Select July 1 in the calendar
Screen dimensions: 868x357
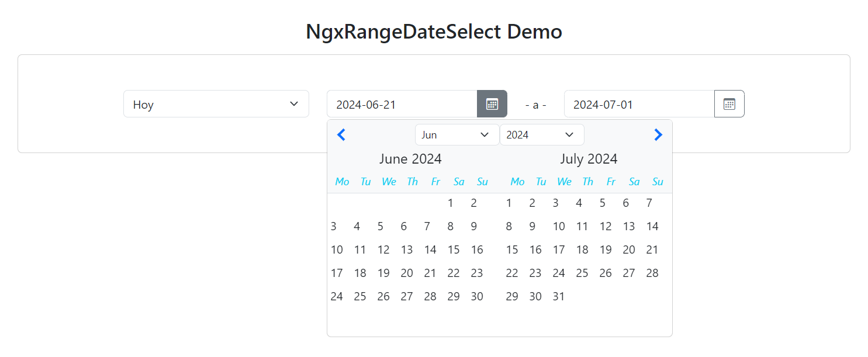(x=509, y=203)
